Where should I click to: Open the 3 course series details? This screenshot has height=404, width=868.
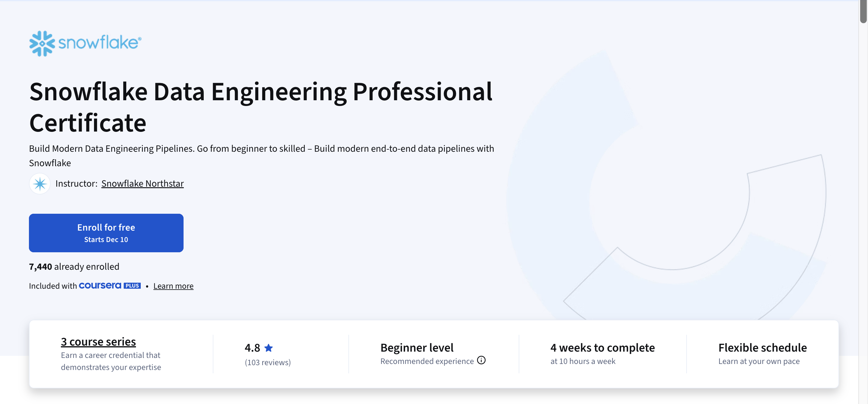click(x=98, y=341)
